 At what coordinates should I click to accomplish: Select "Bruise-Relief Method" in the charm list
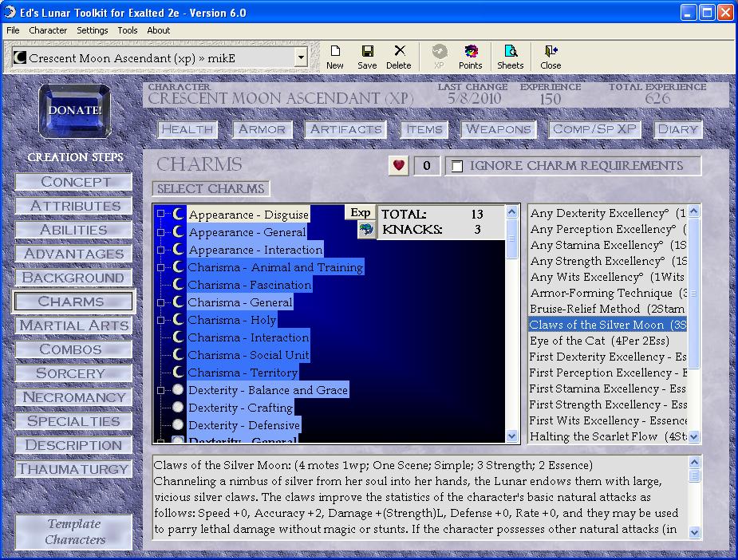[x=608, y=309]
